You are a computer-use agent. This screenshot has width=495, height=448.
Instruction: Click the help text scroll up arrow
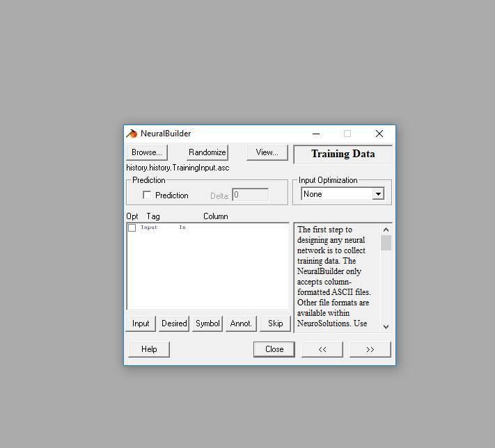[x=386, y=230]
